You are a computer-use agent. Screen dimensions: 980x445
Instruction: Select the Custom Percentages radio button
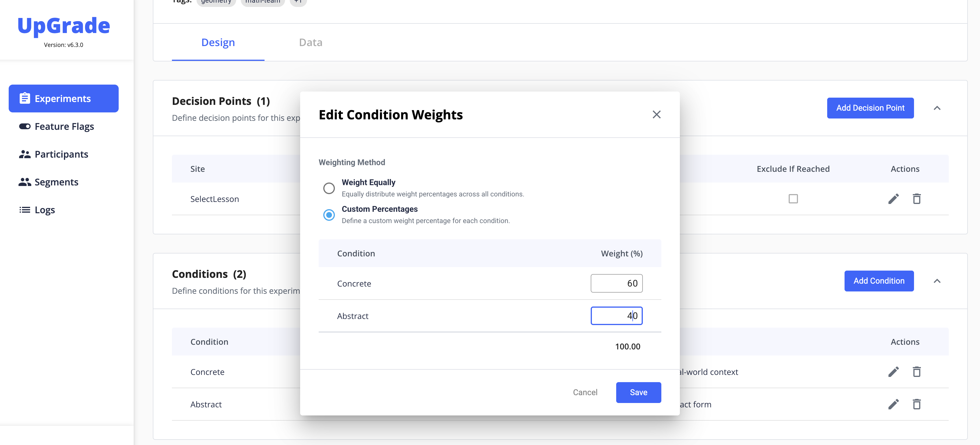[x=329, y=215]
